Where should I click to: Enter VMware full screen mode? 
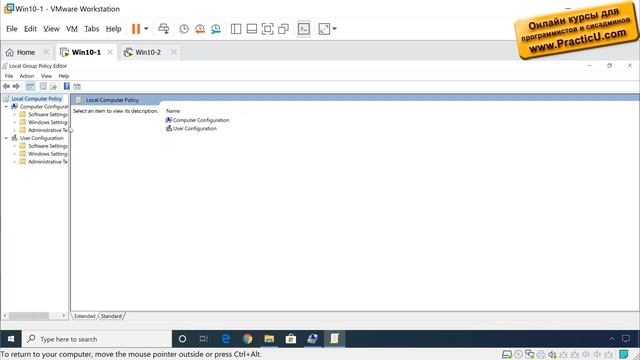(x=267, y=29)
